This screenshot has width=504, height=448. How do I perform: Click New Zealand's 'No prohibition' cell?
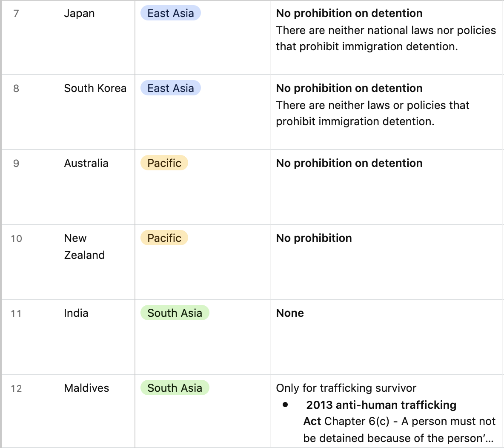[x=387, y=262]
